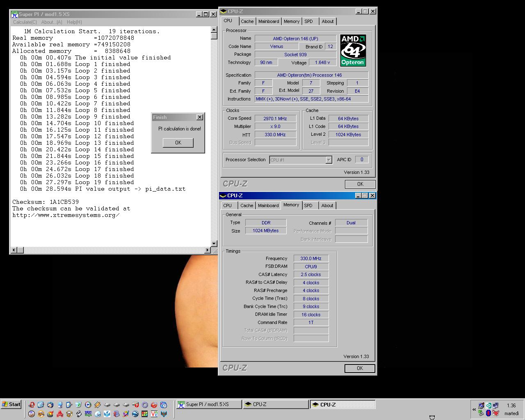Viewport: 525px width, 420px height.
Task: Open the network connection tray icon
Action: click(x=495, y=405)
